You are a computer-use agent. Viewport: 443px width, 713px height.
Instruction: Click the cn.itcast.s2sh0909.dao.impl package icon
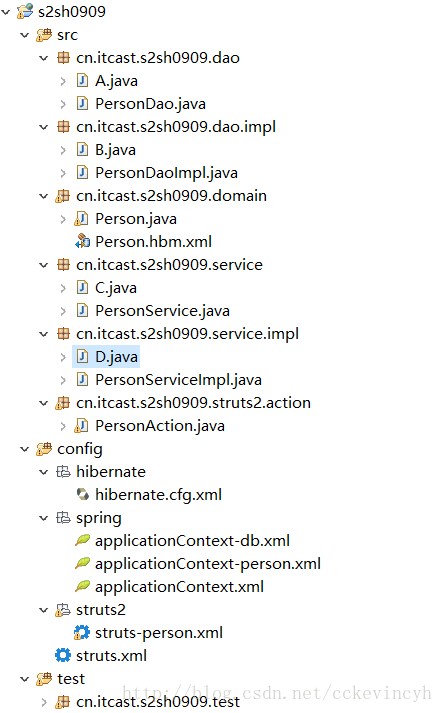(63, 126)
